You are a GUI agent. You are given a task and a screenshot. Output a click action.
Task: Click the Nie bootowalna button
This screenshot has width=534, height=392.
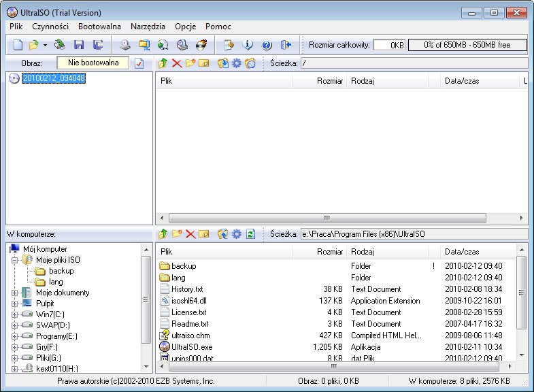click(x=93, y=63)
